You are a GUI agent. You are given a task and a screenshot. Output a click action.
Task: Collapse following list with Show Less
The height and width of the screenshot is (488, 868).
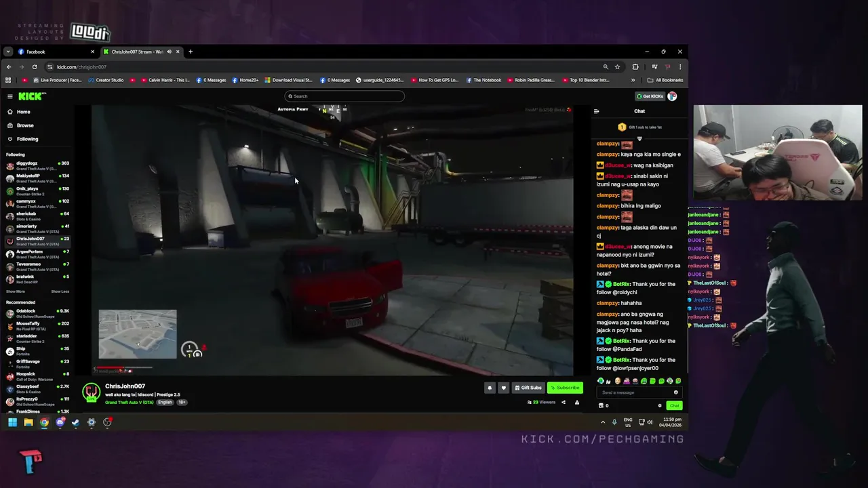60,291
